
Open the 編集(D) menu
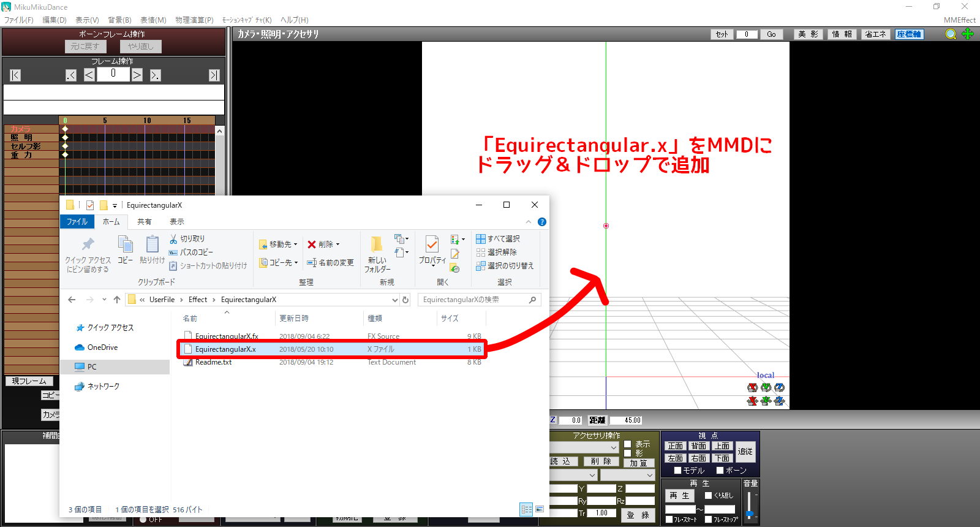tap(55, 20)
